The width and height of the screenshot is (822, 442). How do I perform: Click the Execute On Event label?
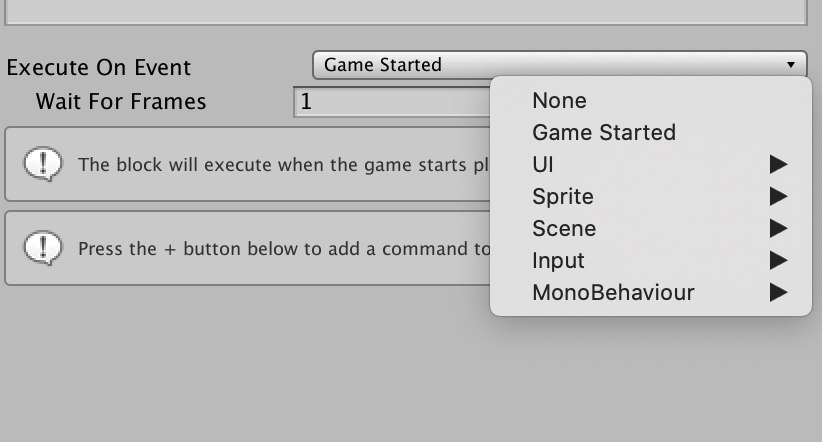pos(99,68)
